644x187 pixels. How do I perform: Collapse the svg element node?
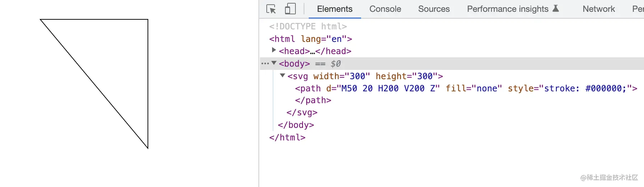283,76
